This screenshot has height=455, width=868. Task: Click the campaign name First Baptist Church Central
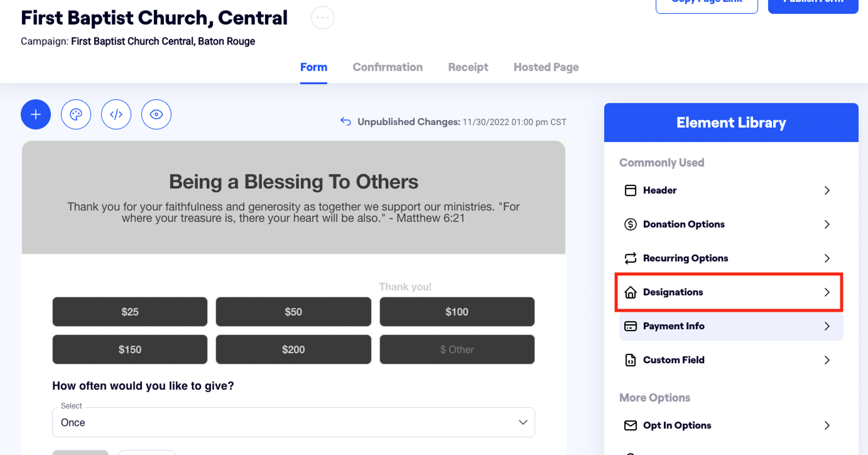click(x=163, y=41)
